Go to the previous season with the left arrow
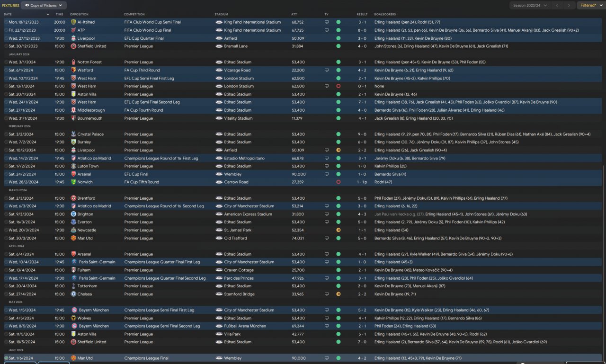 coord(557,5)
